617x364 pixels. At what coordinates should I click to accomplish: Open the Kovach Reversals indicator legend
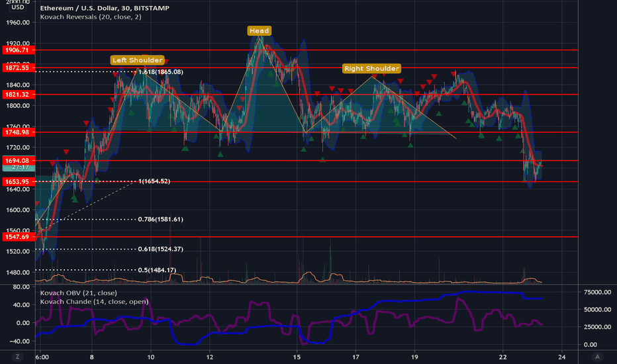point(91,17)
